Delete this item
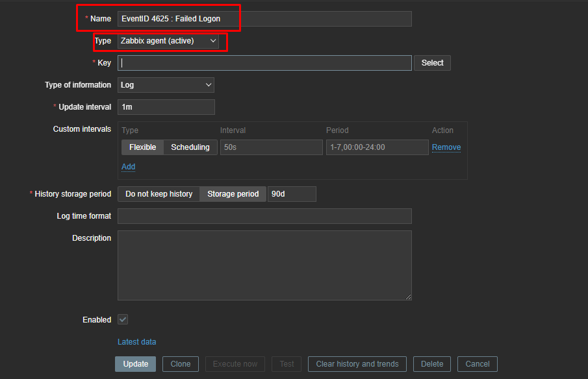588x379 pixels. 431,363
